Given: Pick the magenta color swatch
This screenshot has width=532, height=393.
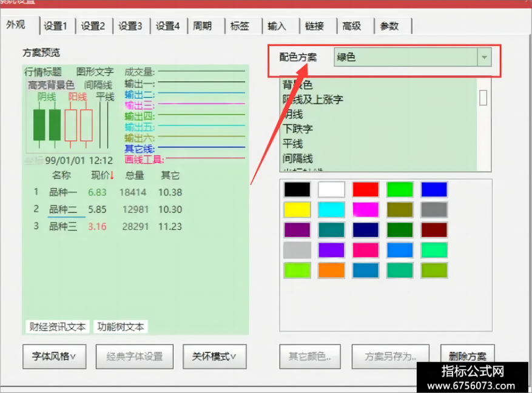Looking at the screenshot, I should [x=365, y=210].
